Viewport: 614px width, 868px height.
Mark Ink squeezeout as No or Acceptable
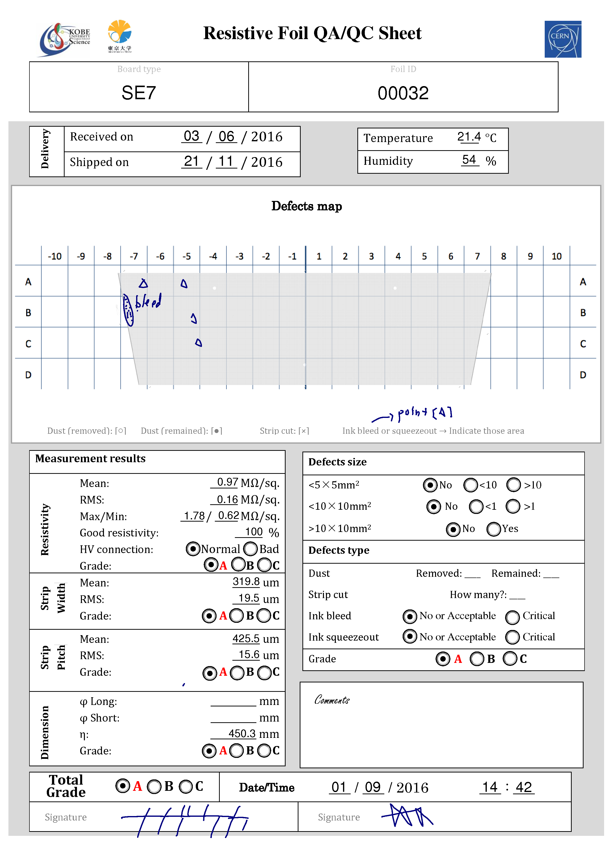(410, 636)
